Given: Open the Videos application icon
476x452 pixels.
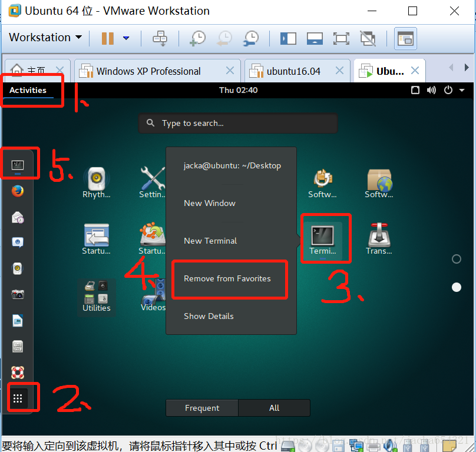Looking at the screenshot, I should (153, 296).
